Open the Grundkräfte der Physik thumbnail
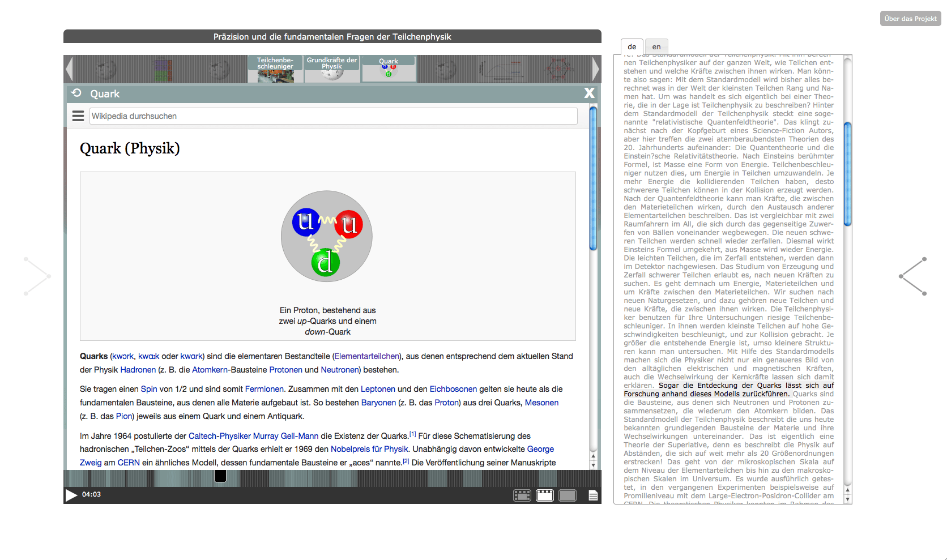The width and height of the screenshot is (947, 560). click(332, 69)
